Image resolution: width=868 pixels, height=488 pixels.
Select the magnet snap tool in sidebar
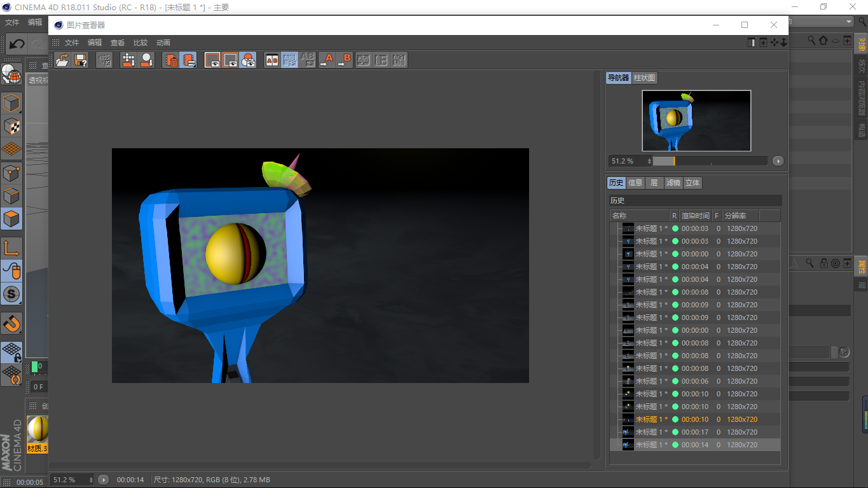[x=11, y=324]
